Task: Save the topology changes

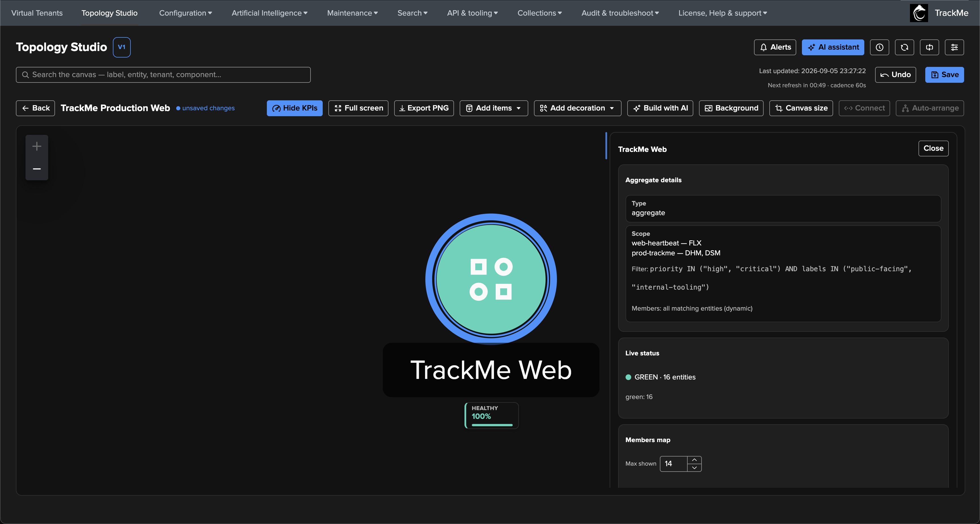Action: point(944,75)
